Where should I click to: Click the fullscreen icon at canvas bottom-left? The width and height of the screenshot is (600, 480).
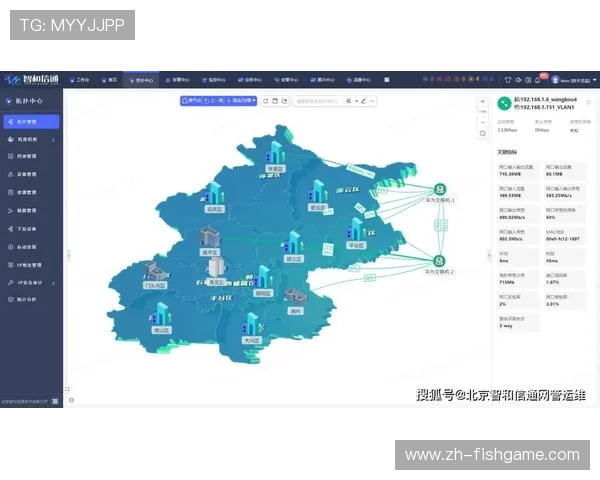pos(67,389)
